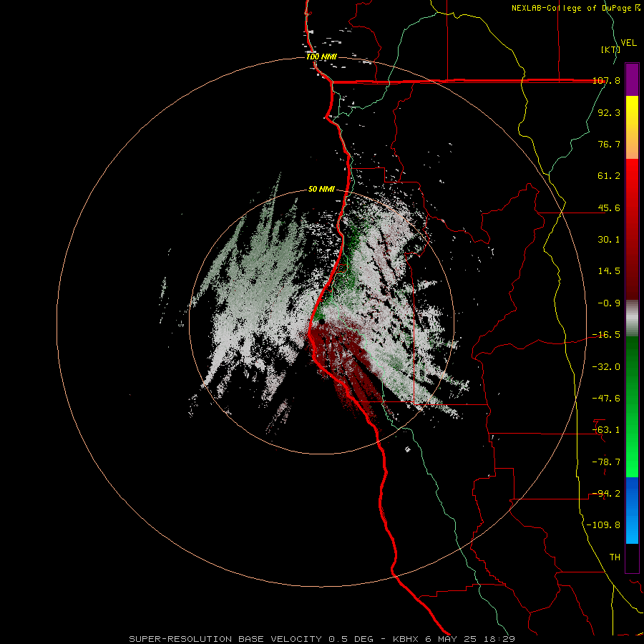
Task: Pick the yellow-orange segment of the velocity color bar
Action: click(x=632, y=127)
